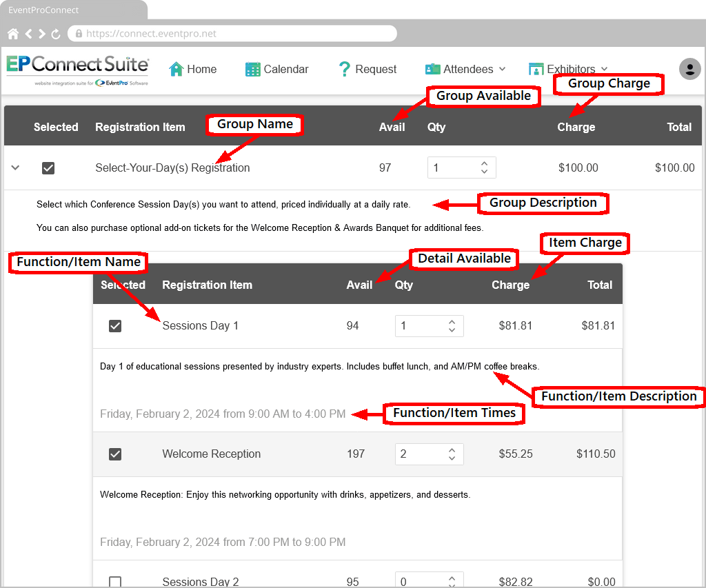Uncheck the Sessions Day 1 checkbox
Viewport: 706px width, 588px height.
click(x=115, y=325)
